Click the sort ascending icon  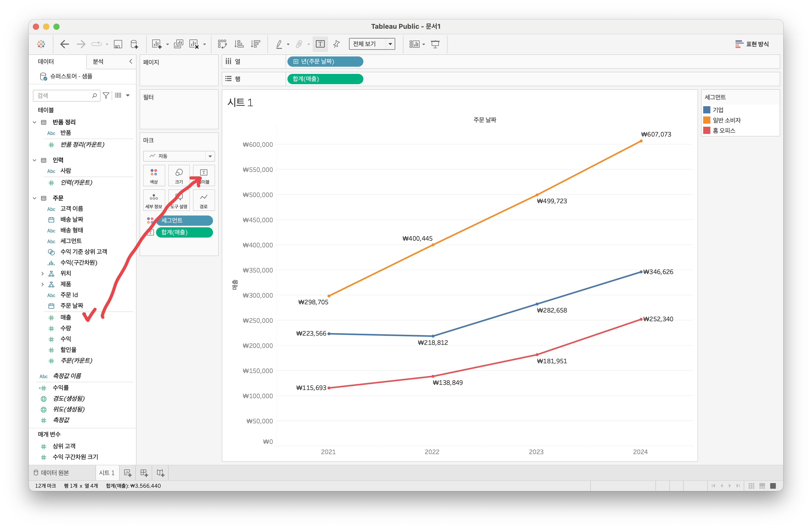[x=239, y=44]
